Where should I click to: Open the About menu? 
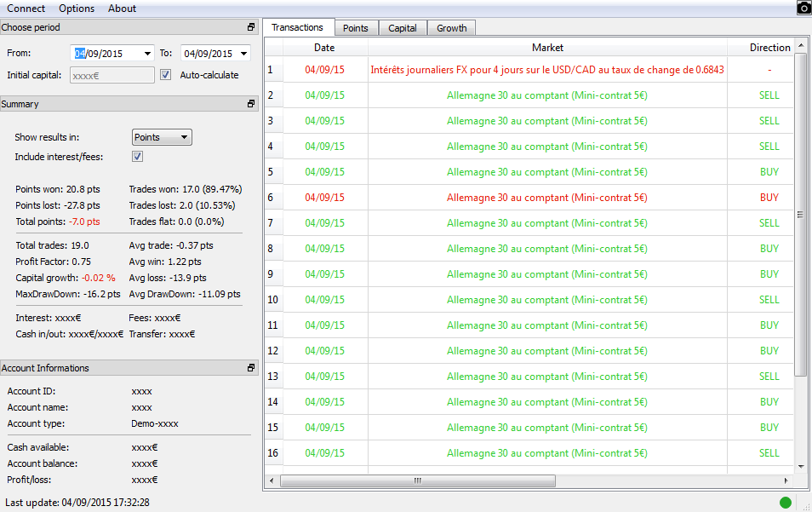[x=123, y=9]
